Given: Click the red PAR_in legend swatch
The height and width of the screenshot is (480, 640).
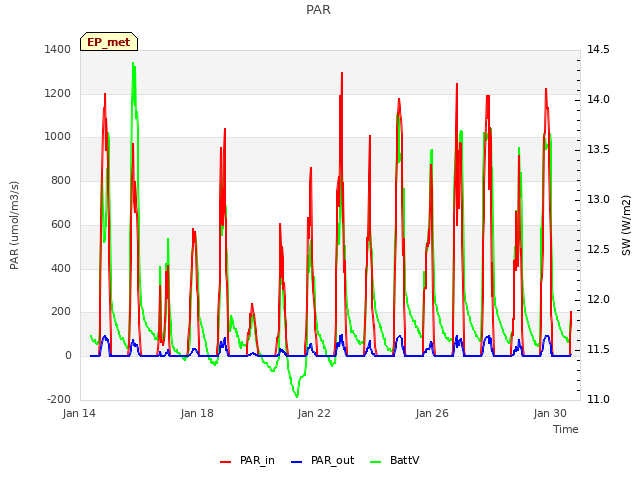Looking at the screenshot, I should point(225,461).
